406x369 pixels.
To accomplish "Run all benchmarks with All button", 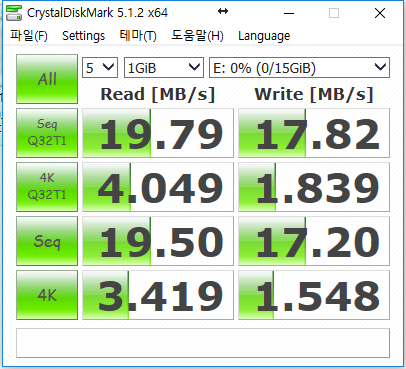I will click(47, 79).
